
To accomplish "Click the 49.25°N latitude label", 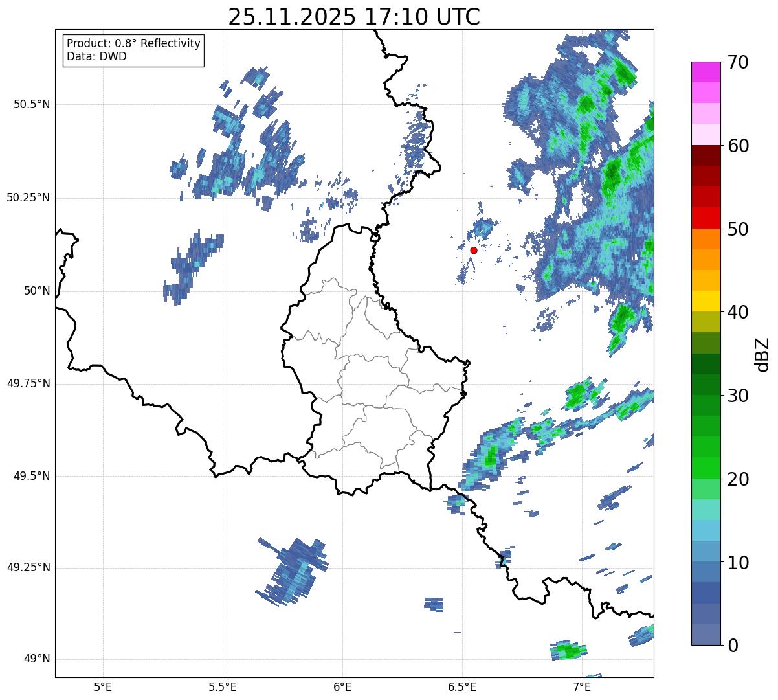I will 28,567.
